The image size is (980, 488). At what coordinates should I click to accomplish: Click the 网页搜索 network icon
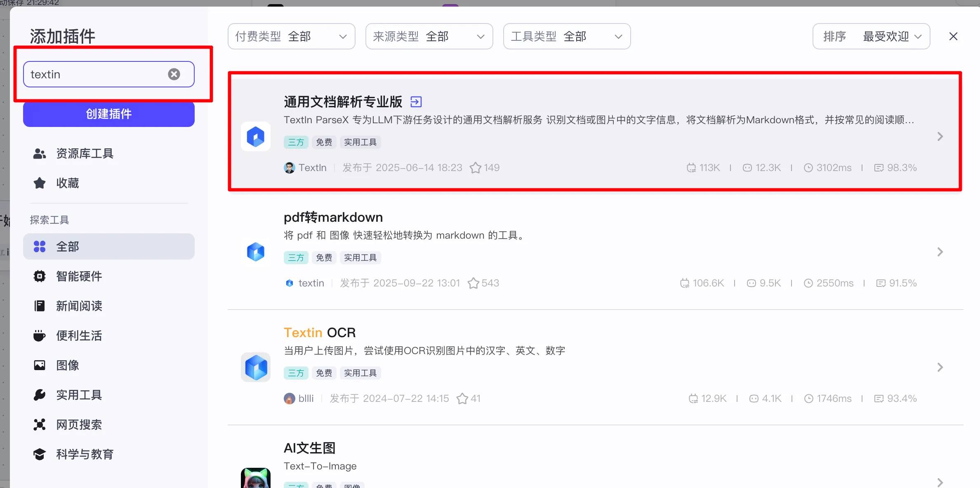40,425
